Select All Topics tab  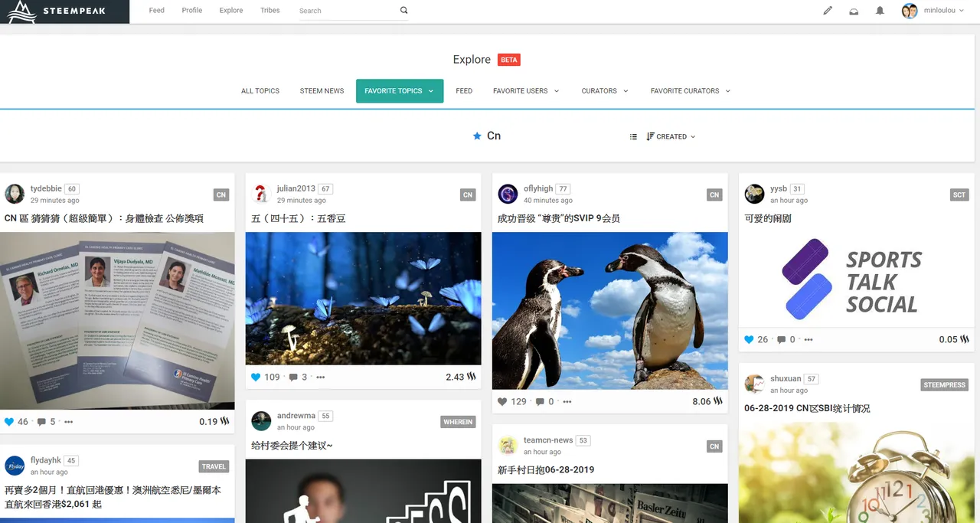pyautogui.click(x=260, y=90)
